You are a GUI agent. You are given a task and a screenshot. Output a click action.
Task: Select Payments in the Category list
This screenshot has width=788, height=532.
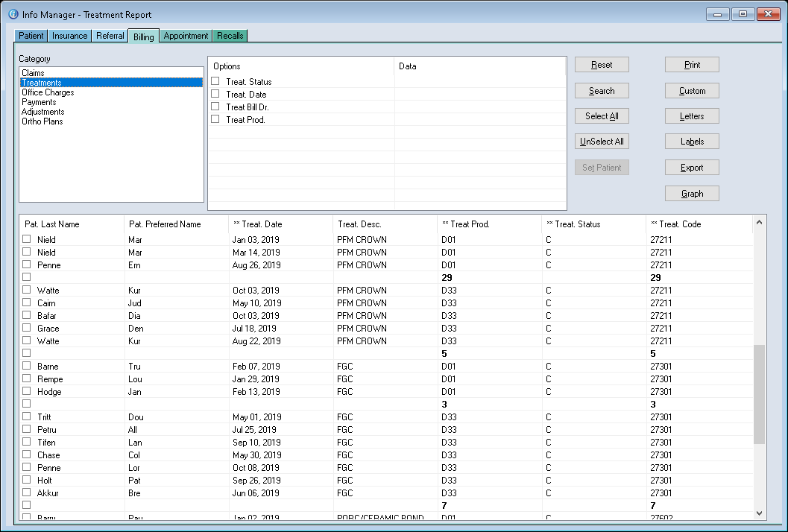39,102
